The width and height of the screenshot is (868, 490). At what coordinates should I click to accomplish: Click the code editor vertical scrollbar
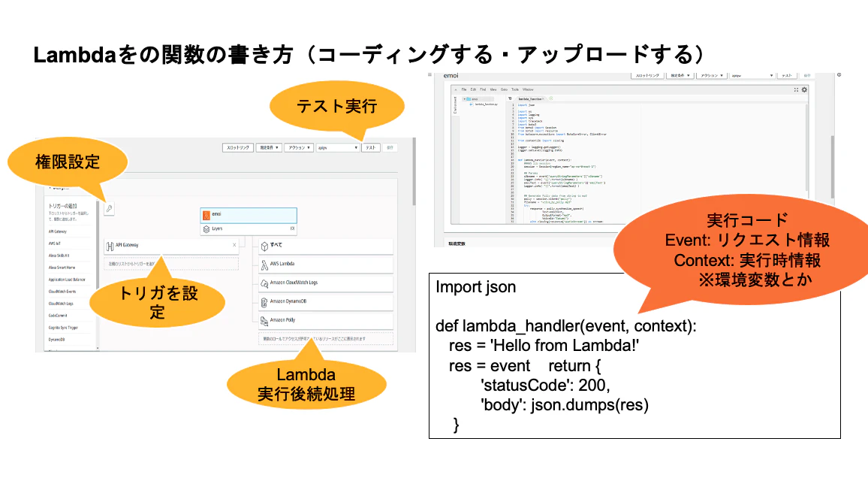[x=807, y=147]
